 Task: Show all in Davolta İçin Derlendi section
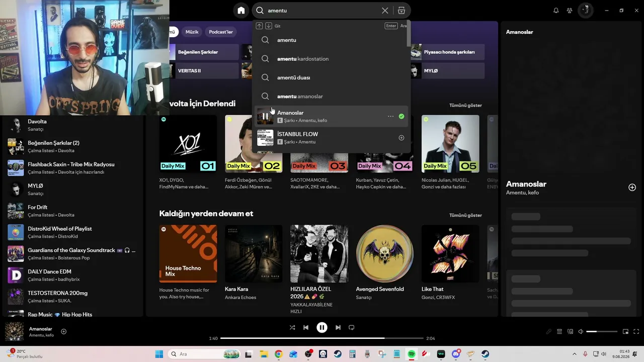465,105
